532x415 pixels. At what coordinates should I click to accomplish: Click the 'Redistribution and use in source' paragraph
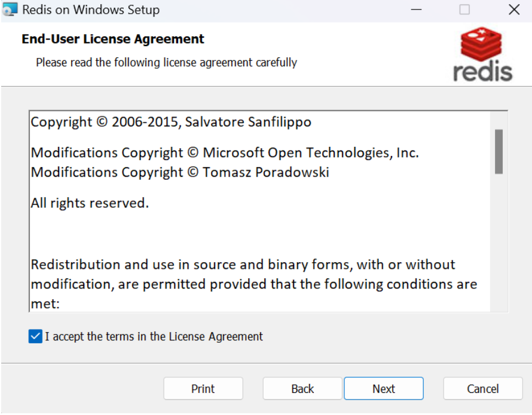[254, 284]
